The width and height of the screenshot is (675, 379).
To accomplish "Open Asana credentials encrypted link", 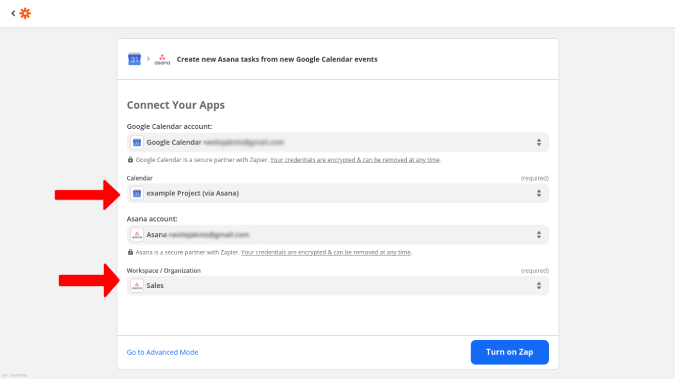I will tap(325, 252).
